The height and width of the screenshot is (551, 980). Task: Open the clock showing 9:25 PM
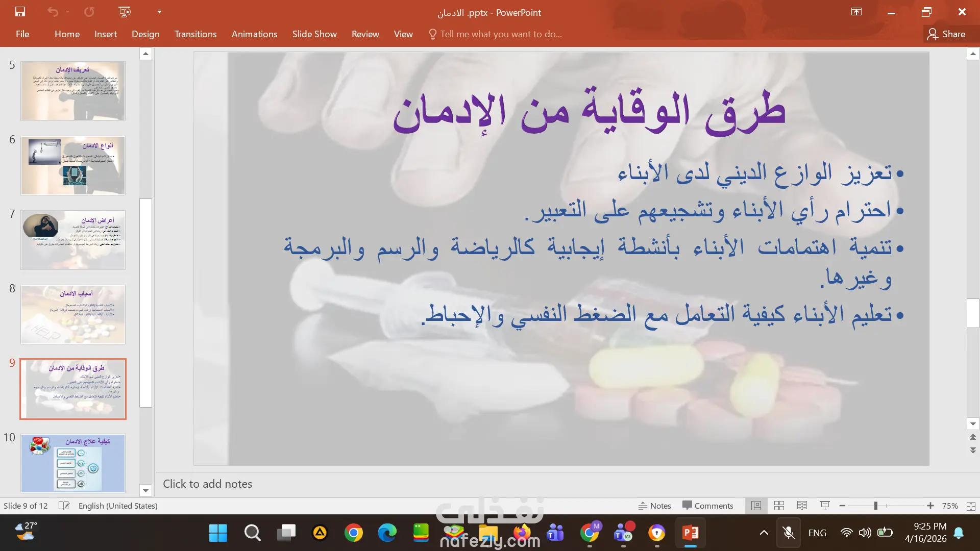(x=925, y=532)
